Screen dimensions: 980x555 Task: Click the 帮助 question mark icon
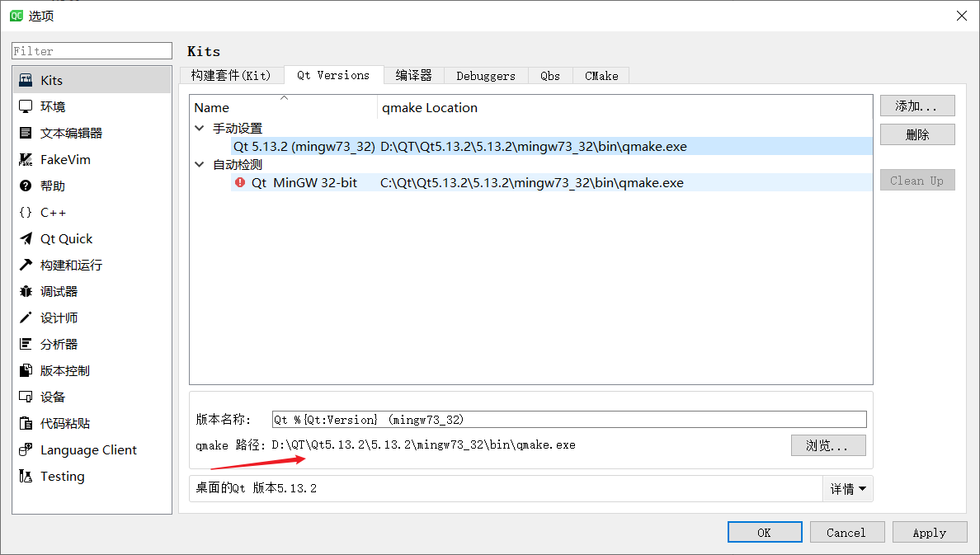click(27, 185)
